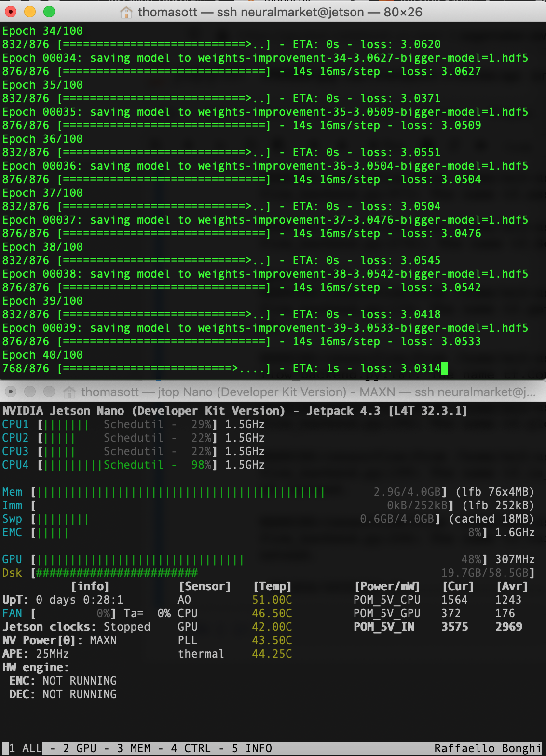Click the top terminal window title text
This screenshot has width=546, height=756.
(280, 12)
